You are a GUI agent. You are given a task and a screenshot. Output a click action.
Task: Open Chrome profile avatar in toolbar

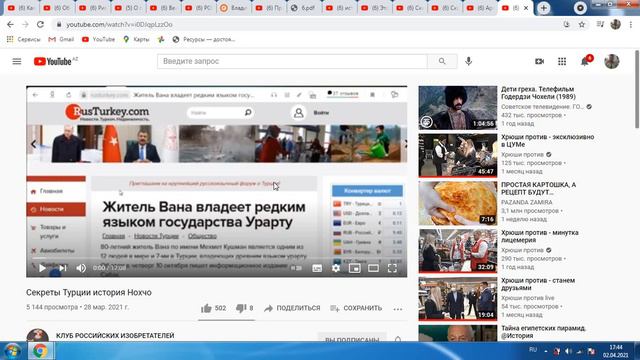pyautogui.click(x=615, y=24)
